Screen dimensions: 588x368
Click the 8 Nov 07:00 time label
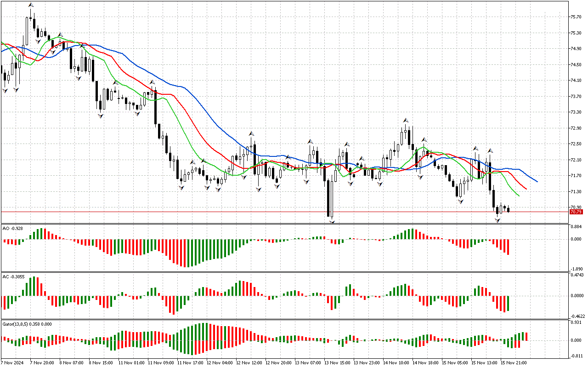[72, 362]
